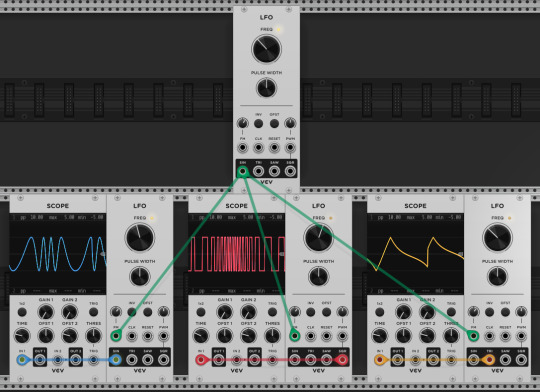Click the OFST 1 knob on the red-waveform Scope
540x392 pixels.
[225, 336]
